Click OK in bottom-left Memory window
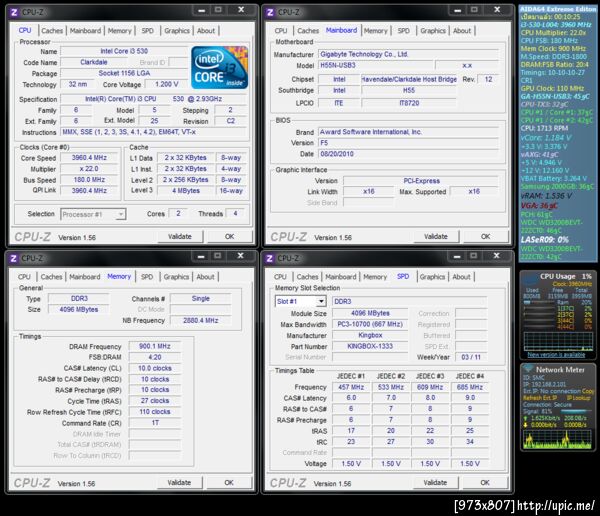Image resolution: width=600 pixels, height=516 pixels. tap(229, 483)
